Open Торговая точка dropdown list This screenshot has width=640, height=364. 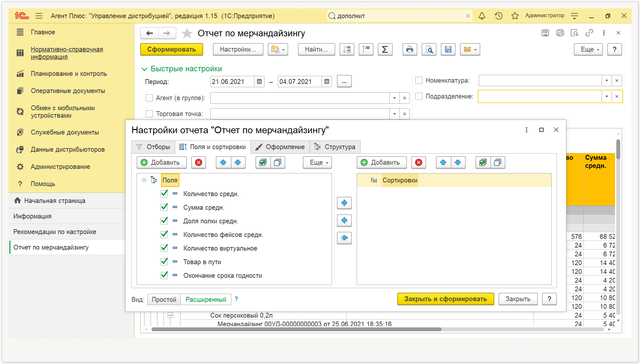click(x=394, y=114)
